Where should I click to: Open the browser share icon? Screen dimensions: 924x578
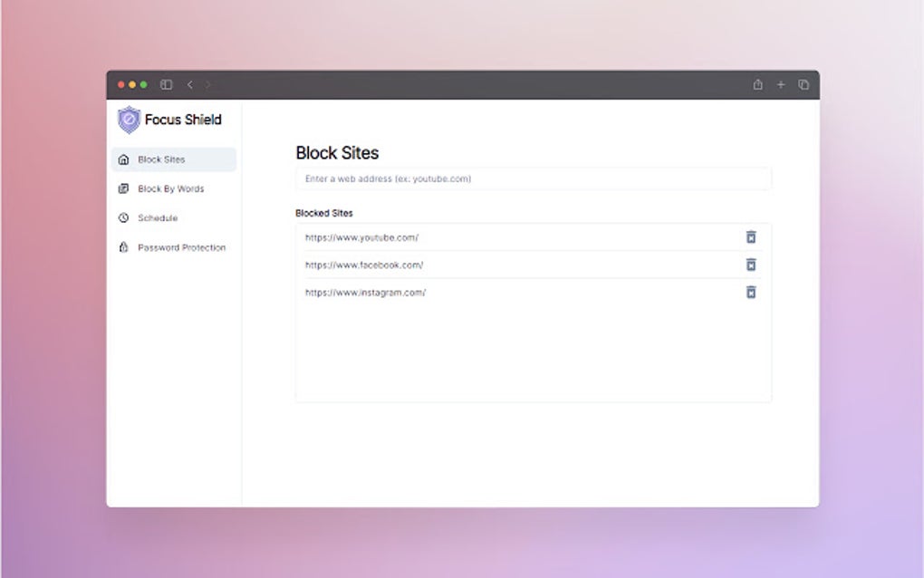point(757,84)
